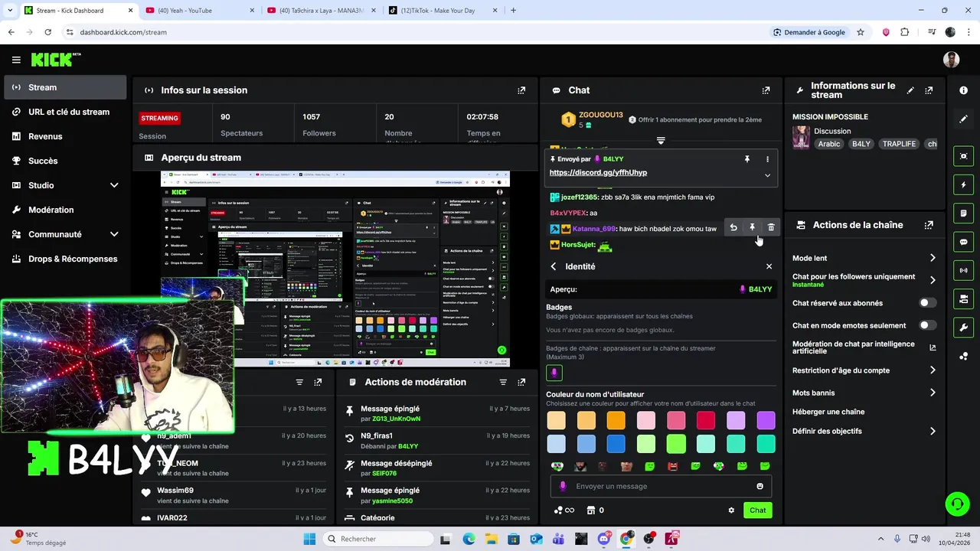Reply to Katanna_699's message
The height and width of the screenshot is (551, 980).
coord(733,227)
